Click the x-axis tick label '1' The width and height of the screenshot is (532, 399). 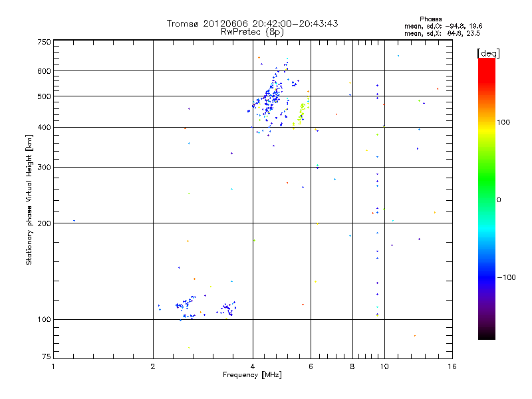tap(53, 366)
